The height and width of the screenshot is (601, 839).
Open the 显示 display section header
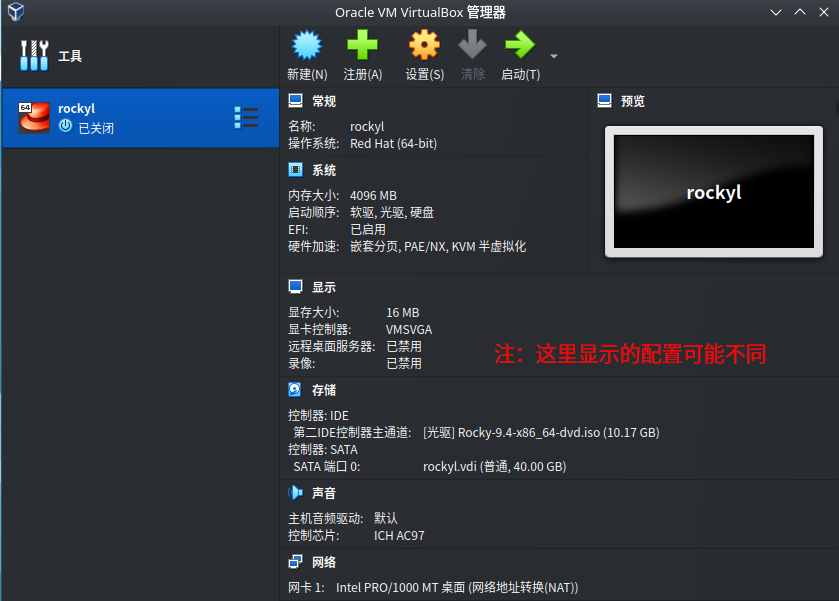point(324,287)
